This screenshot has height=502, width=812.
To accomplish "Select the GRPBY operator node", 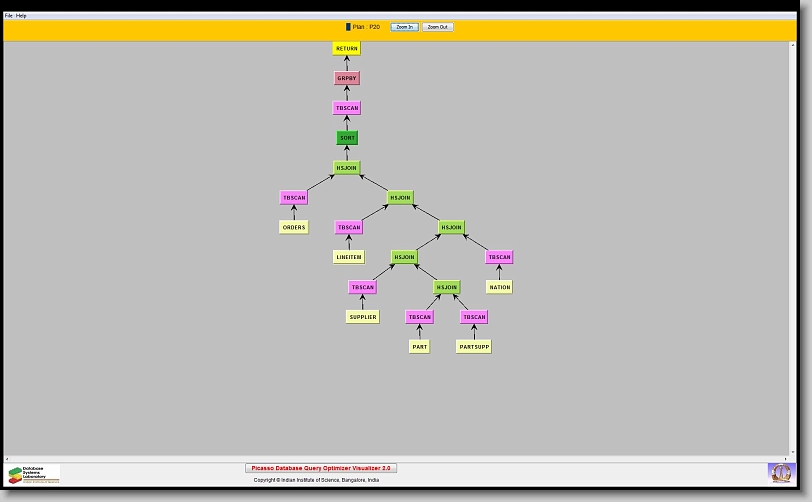I will [x=346, y=78].
